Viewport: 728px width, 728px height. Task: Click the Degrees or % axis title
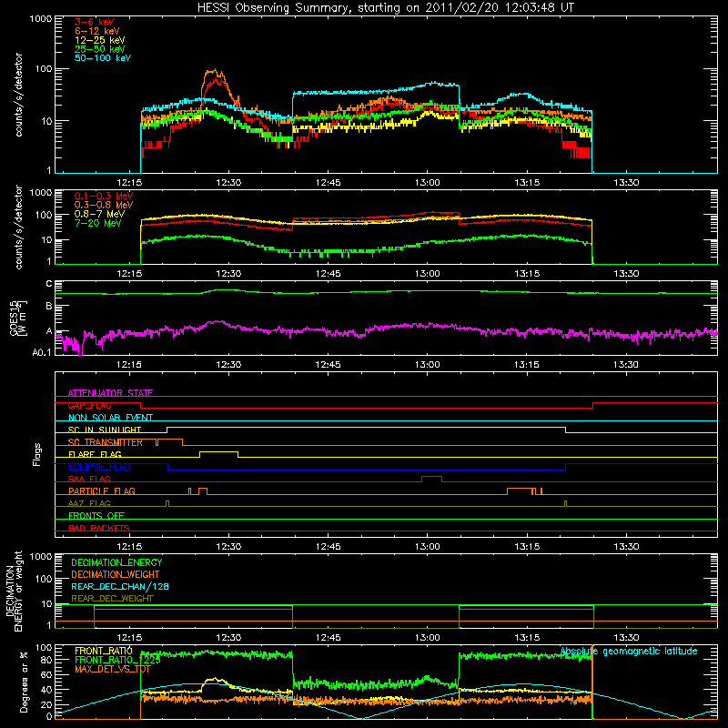tap(24, 682)
